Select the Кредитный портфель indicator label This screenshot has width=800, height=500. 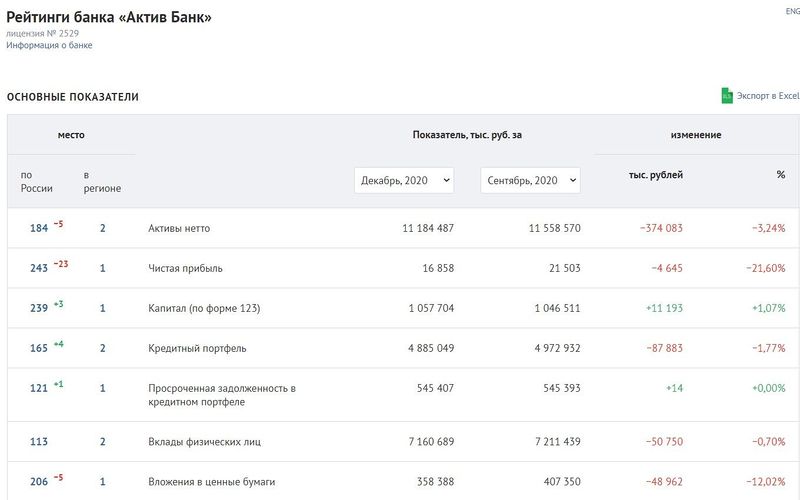click(x=197, y=348)
